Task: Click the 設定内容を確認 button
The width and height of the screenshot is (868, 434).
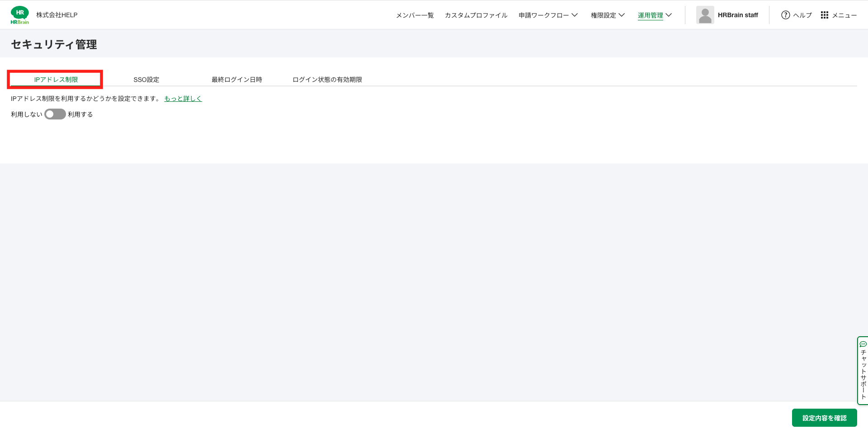Action: coord(824,418)
